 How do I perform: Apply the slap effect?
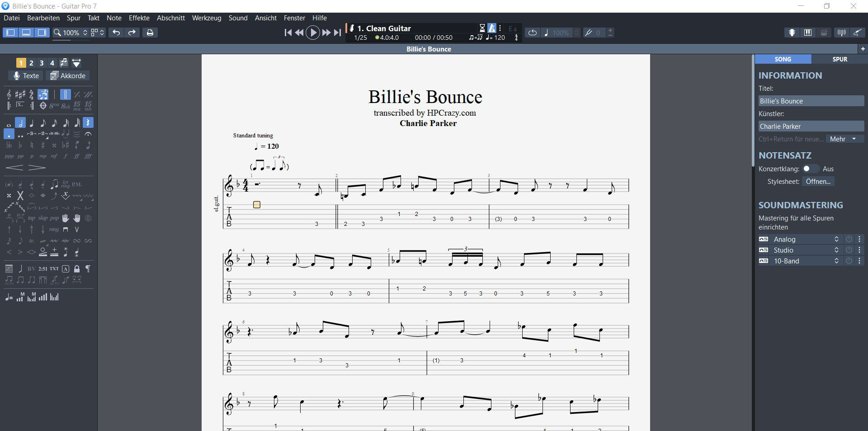pyautogui.click(x=43, y=218)
